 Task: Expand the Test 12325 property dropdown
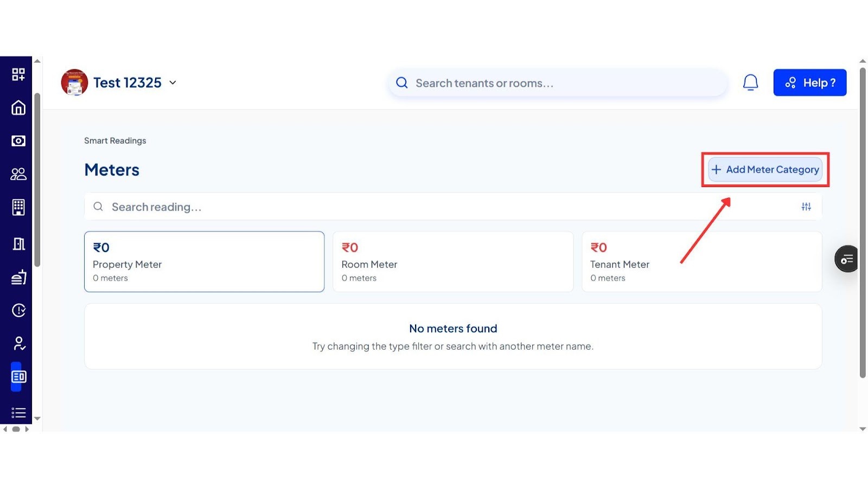pyautogui.click(x=173, y=83)
